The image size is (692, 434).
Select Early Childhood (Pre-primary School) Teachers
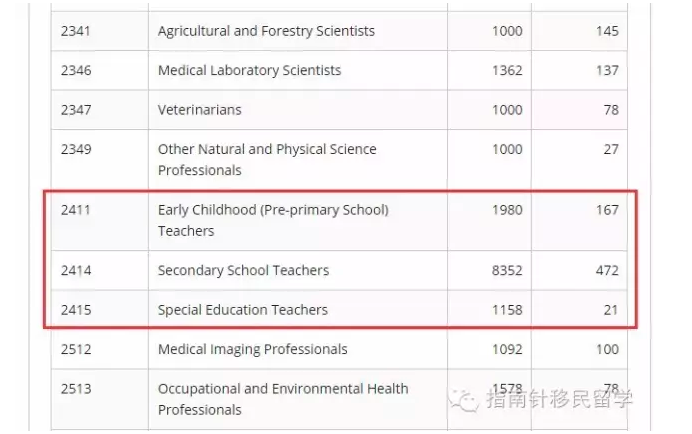(x=273, y=220)
